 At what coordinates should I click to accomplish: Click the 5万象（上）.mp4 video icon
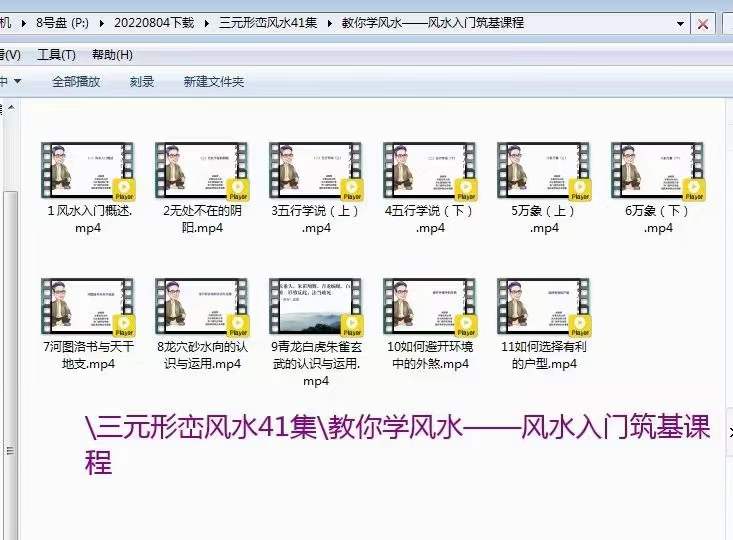click(x=544, y=172)
